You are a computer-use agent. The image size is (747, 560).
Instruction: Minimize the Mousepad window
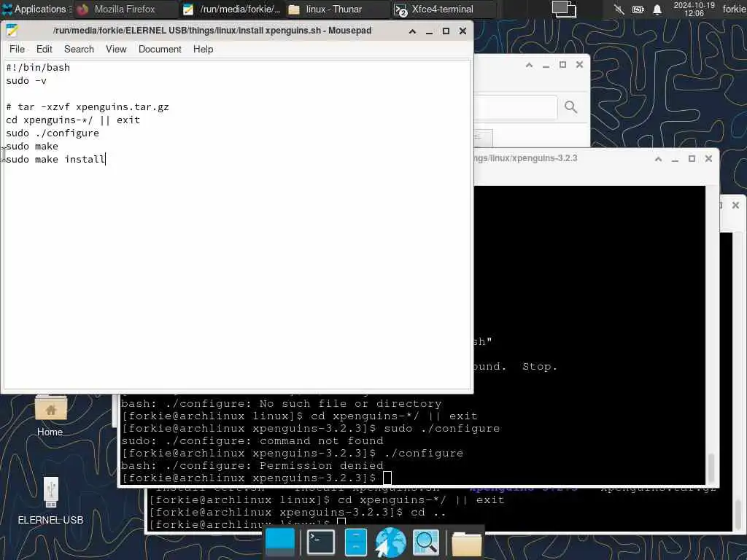click(x=429, y=31)
